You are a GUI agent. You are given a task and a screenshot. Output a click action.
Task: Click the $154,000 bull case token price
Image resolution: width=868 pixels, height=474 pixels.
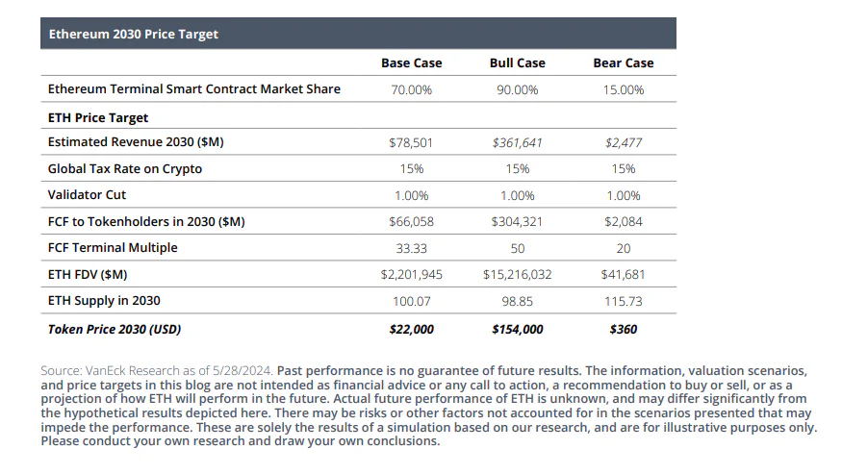tap(517, 329)
